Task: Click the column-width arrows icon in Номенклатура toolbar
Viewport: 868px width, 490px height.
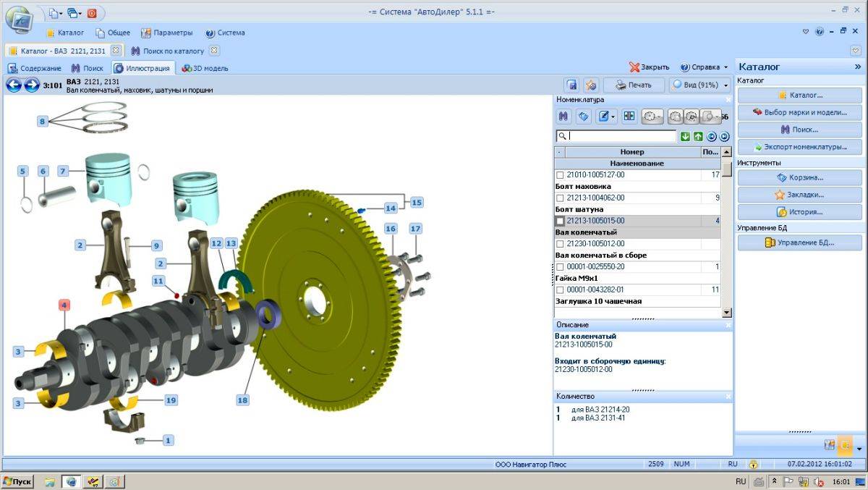Action: coord(629,116)
